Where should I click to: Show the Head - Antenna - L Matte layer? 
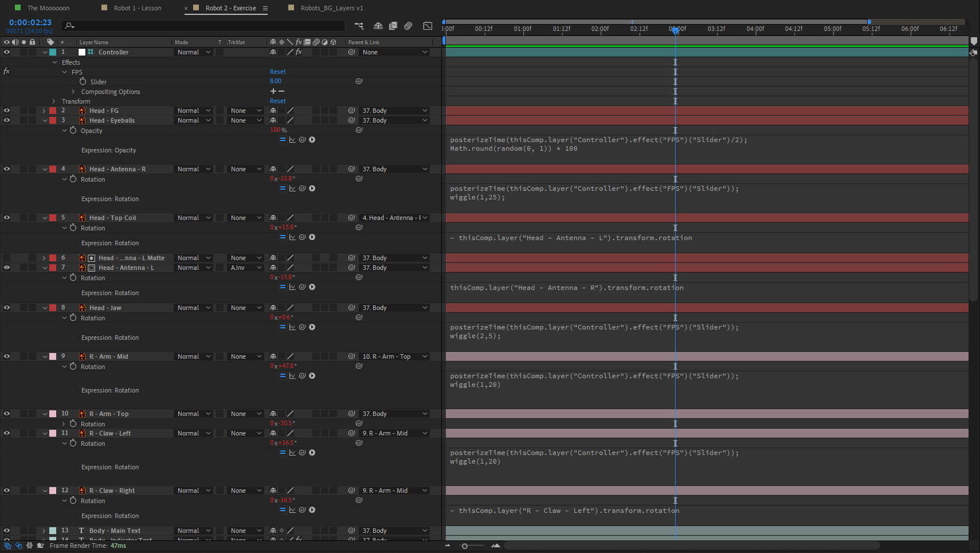[7, 258]
